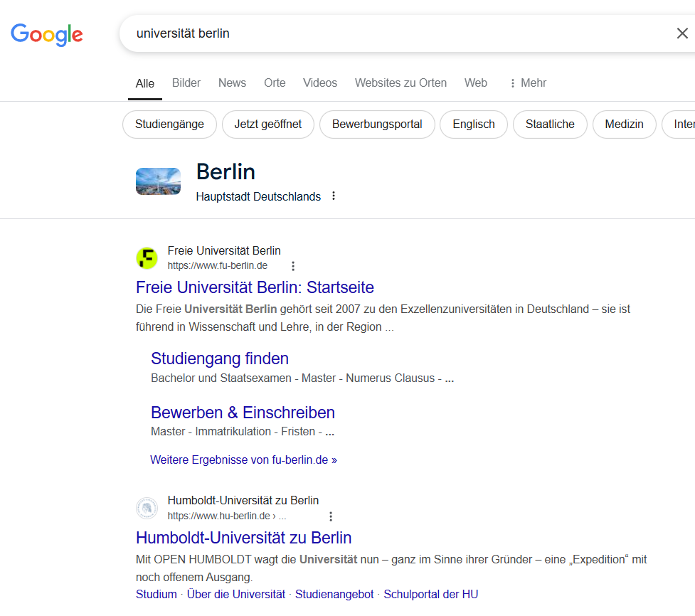Open three-dot options beside hu-berlin.de URL
The height and width of the screenshot is (616, 695).
point(330,516)
